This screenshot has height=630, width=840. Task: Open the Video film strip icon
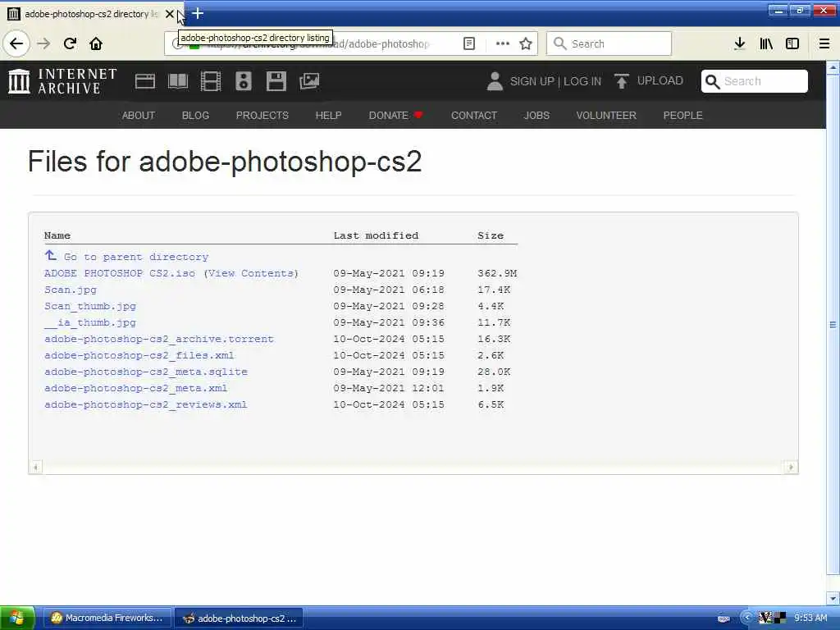[x=211, y=81]
